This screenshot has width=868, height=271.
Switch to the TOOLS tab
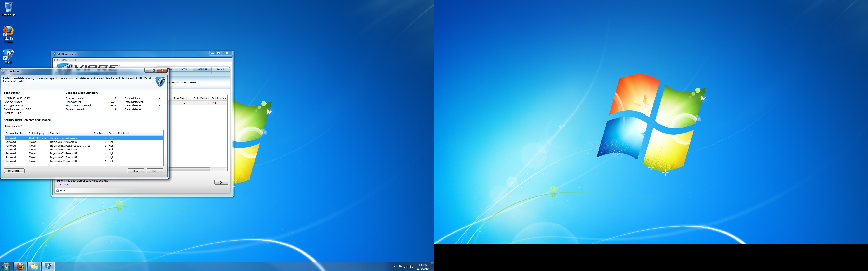coord(220,70)
